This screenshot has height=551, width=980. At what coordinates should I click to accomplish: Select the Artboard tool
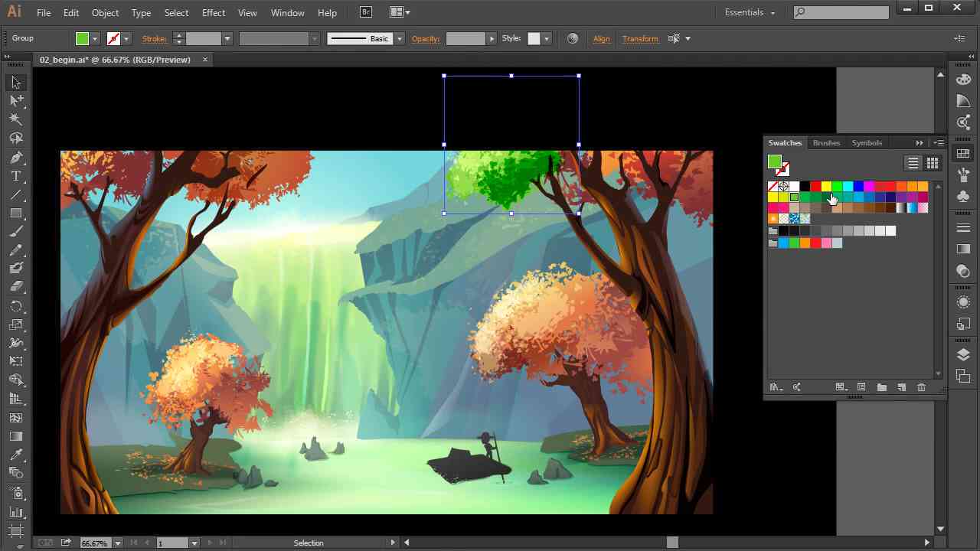point(16,530)
